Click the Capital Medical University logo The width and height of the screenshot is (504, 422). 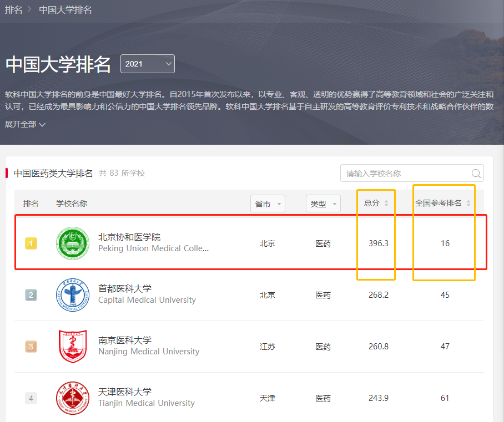click(73, 295)
